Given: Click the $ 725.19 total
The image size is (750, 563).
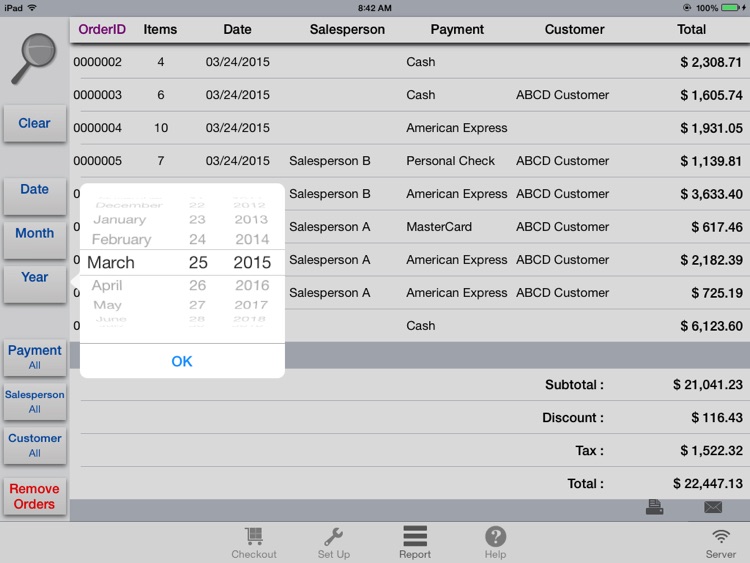Looking at the screenshot, I should 717,293.
